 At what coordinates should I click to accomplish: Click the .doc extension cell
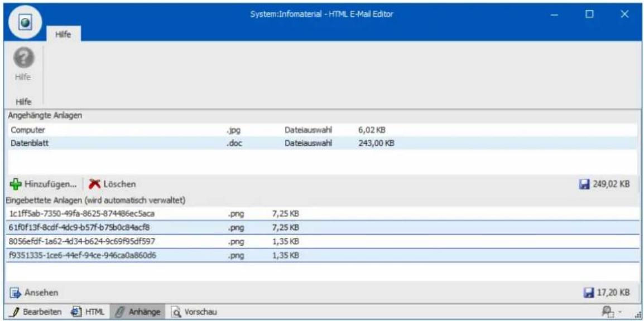234,143
